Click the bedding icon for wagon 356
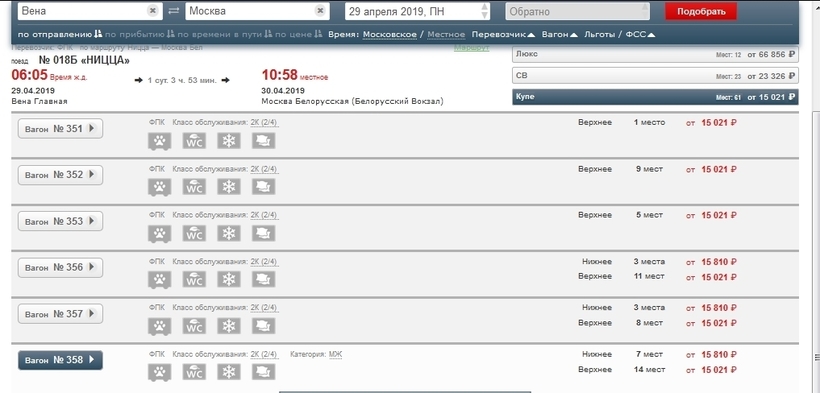Image resolution: width=820 pixels, height=393 pixels. coord(263,279)
